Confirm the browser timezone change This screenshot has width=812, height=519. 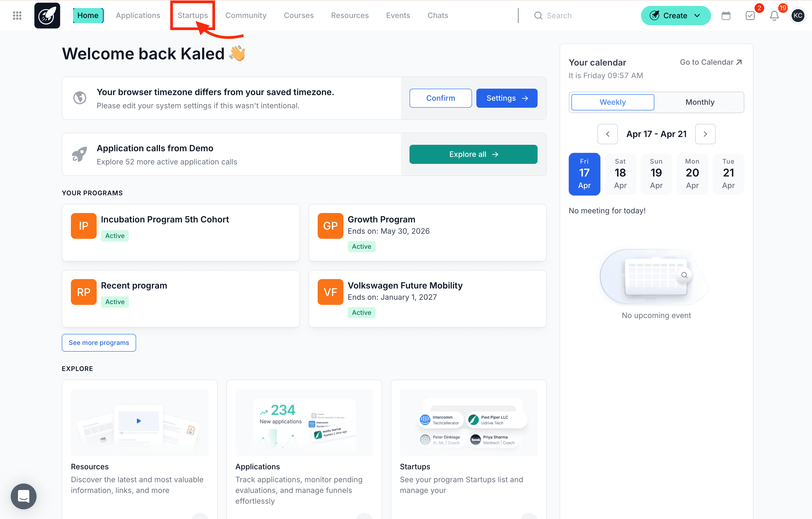tap(440, 98)
